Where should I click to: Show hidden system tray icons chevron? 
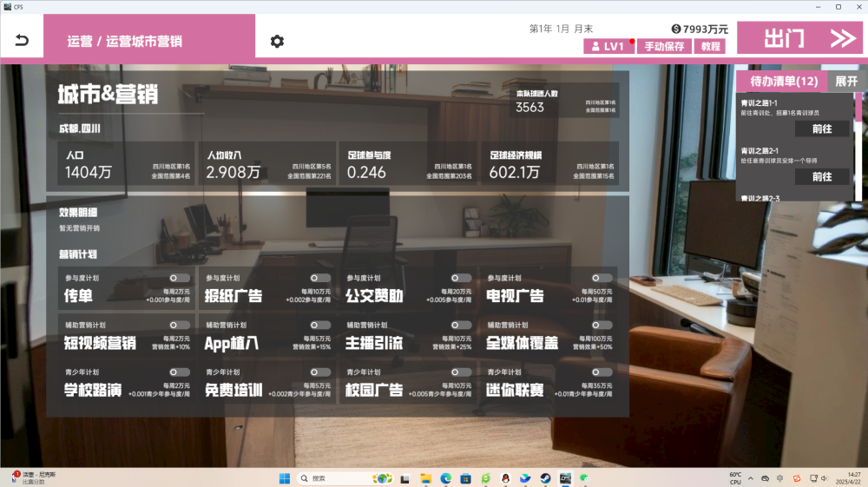click(752, 478)
